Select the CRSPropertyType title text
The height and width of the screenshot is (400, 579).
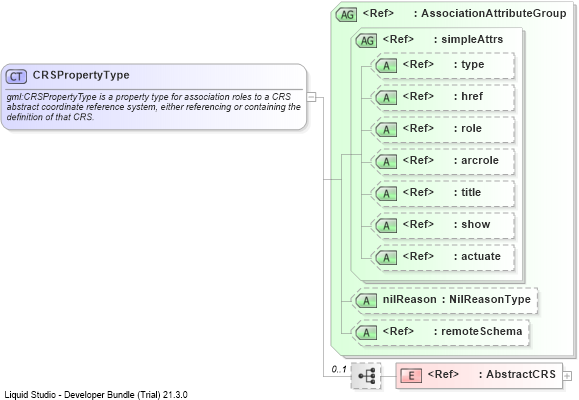coord(81,75)
